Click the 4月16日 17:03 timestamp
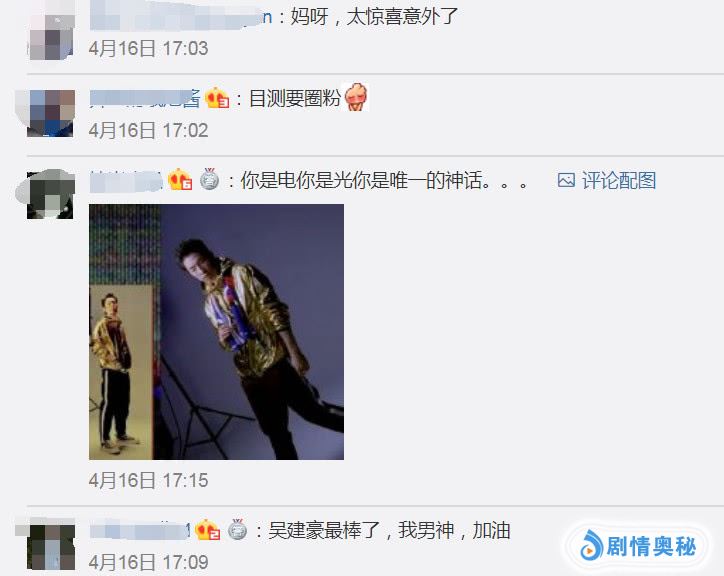The image size is (724, 576). 148,49
